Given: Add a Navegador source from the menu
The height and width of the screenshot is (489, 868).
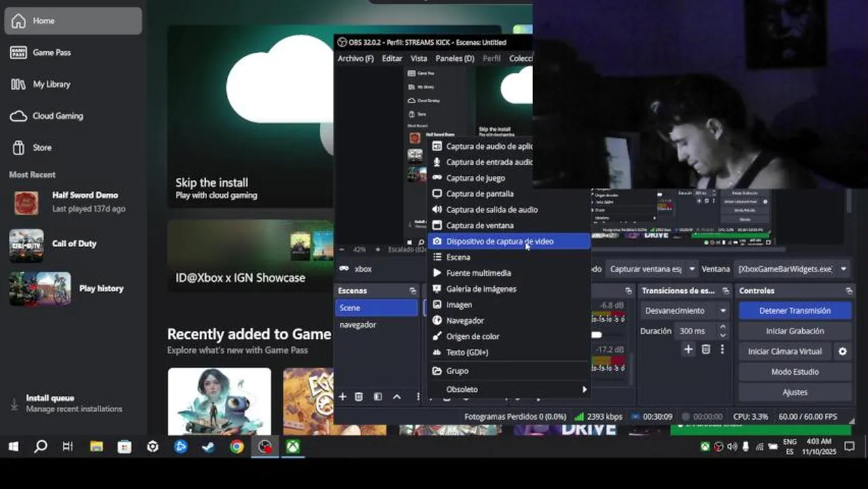Looking at the screenshot, I should coord(509,321).
